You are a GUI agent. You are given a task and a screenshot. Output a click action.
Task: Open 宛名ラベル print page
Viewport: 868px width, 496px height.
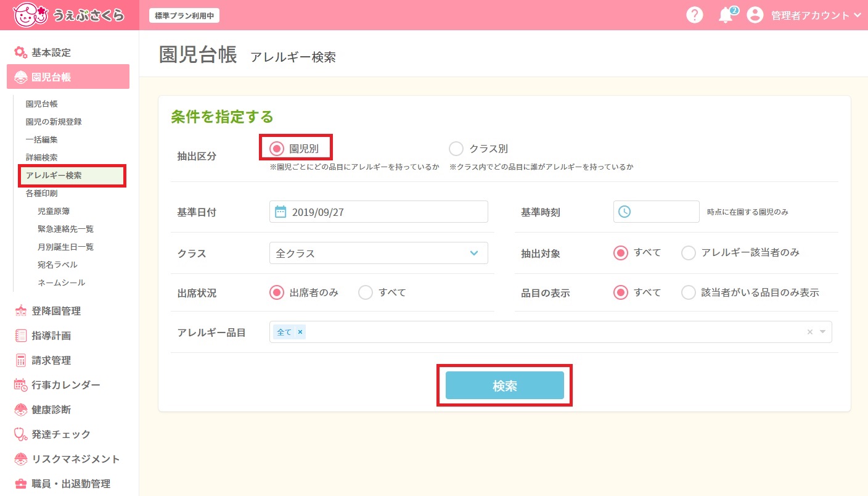point(57,265)
